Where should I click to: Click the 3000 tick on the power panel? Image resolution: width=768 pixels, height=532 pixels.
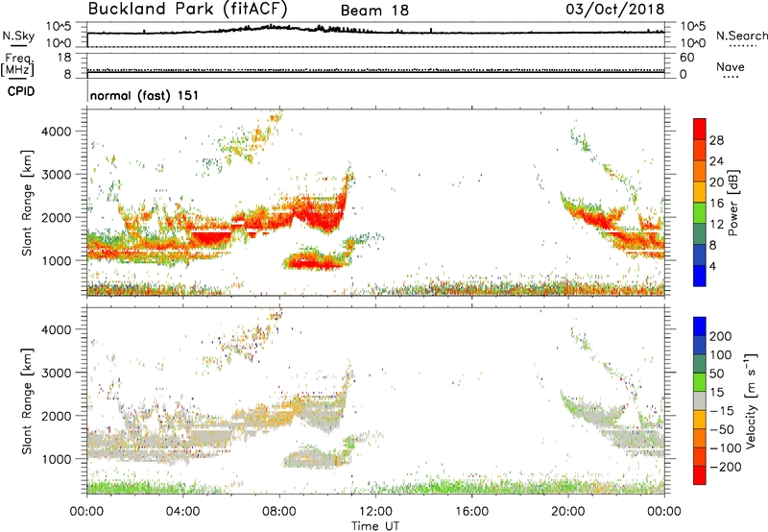point(57,175)
